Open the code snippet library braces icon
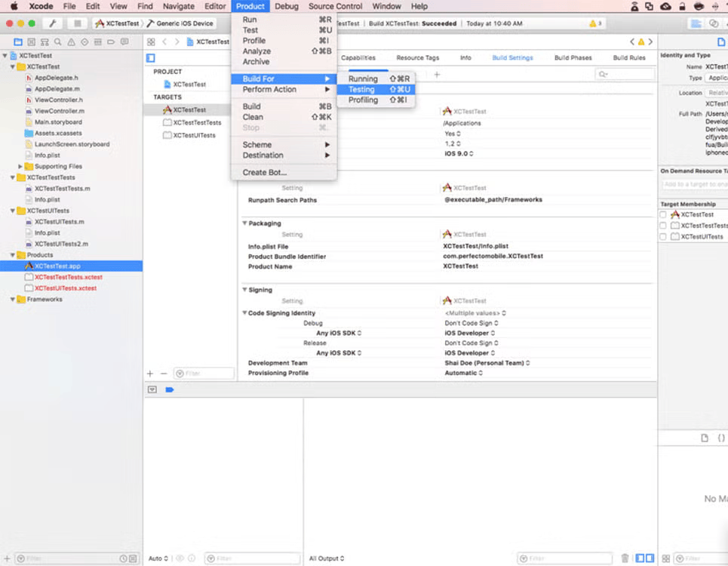Viewport: 728px width, 566px height. (x=721, y=438)
